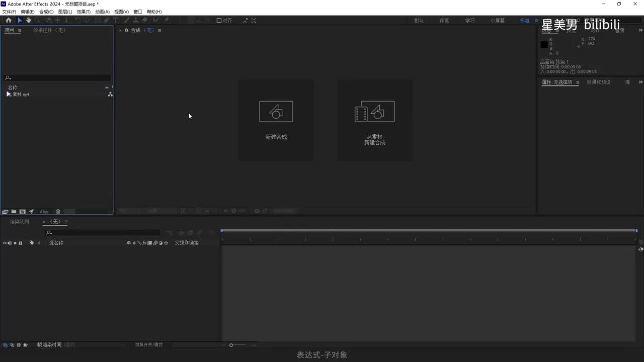Open the 属性 panel menu
644x362 pixels.
coord(578,82)
